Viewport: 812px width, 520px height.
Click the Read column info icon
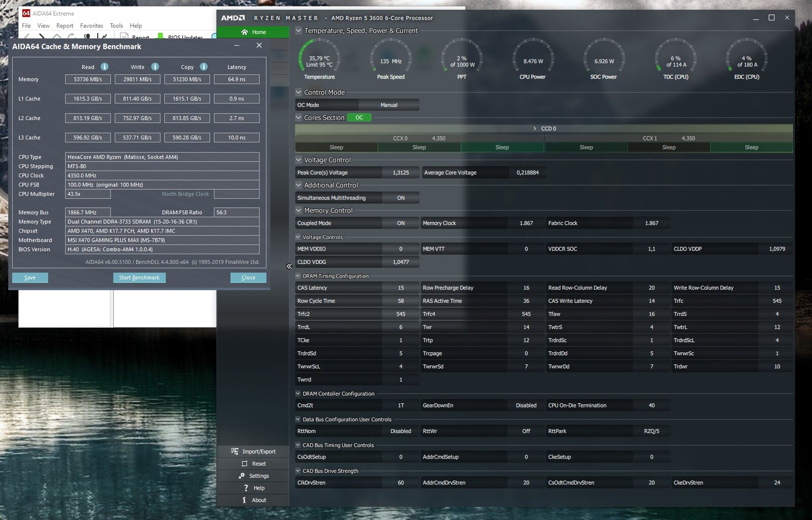(x=105, y=67)
